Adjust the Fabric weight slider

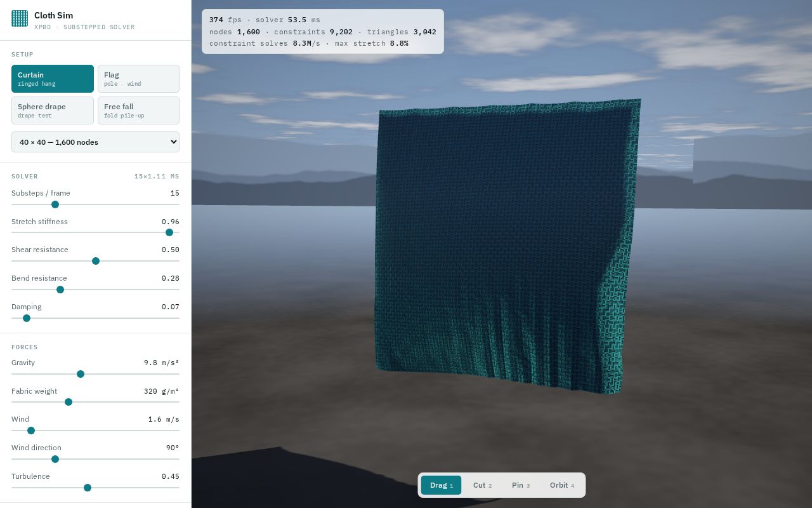pyautogui.click(x=95, y=402)
